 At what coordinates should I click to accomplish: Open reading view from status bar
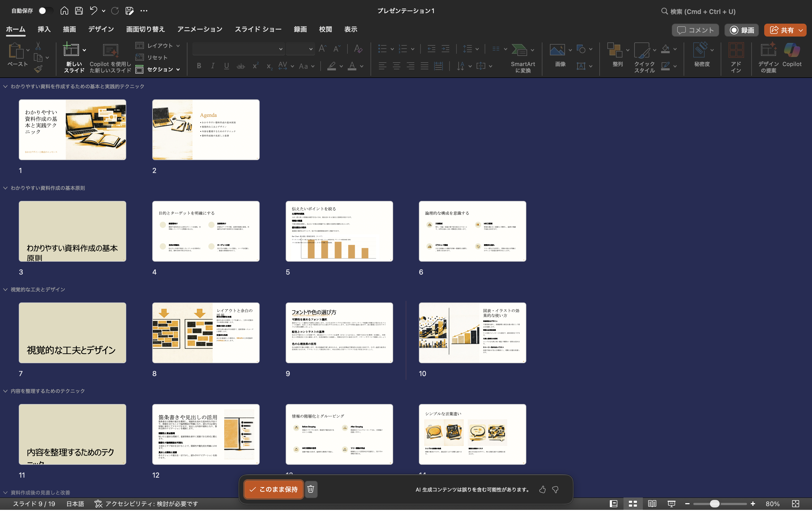point(652,504)
